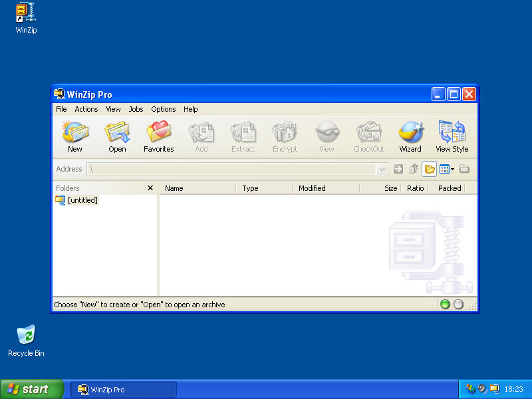Open the address bar dropdown arrow
Screen dimensions: 532x399
[381, 169]
